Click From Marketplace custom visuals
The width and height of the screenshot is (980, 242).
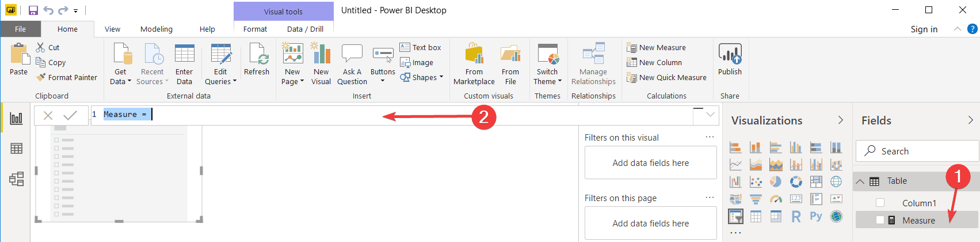474,64
